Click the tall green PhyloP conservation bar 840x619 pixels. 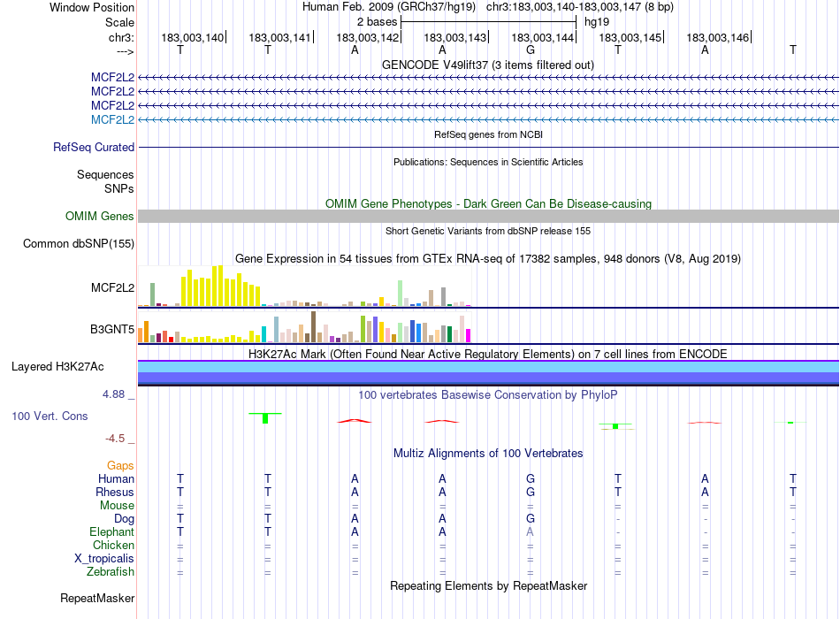coord(265,418)
